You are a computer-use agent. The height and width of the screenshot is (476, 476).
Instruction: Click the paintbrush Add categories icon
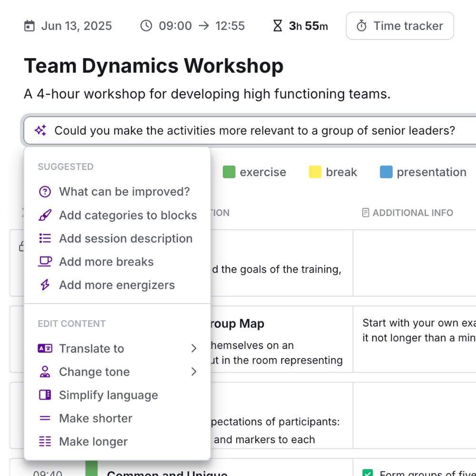[45, 215]
